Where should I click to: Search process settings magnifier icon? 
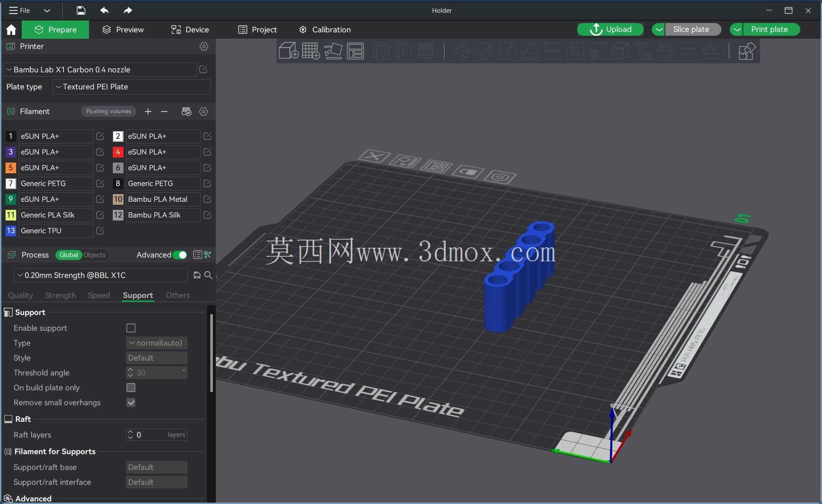click(208, 275)
